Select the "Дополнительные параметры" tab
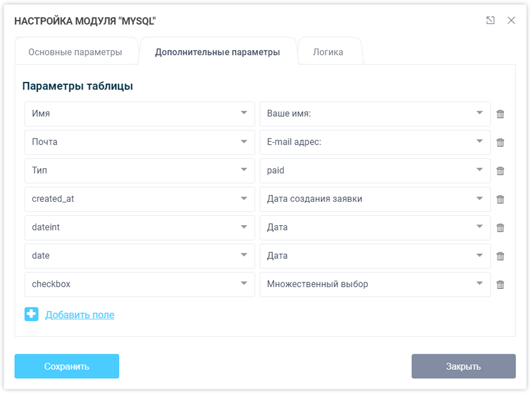The height and width of the screenshot is (393, 532). click(218, 51)
